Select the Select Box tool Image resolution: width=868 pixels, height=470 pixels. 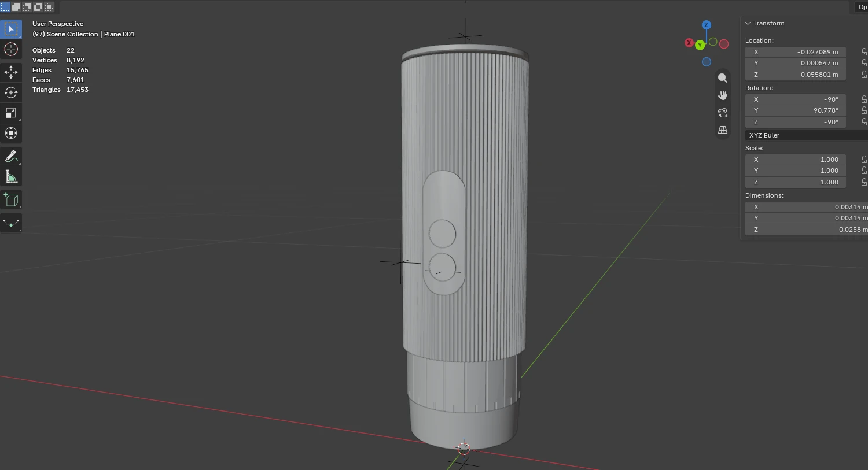11,29
